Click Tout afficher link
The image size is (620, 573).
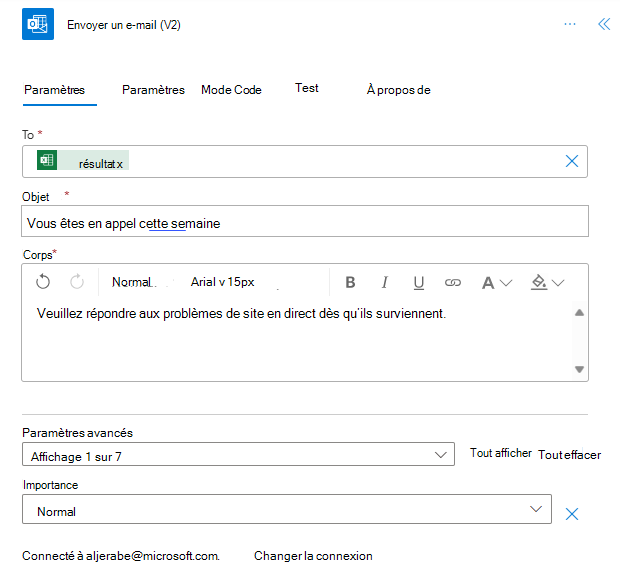click(x=501, y=453)
